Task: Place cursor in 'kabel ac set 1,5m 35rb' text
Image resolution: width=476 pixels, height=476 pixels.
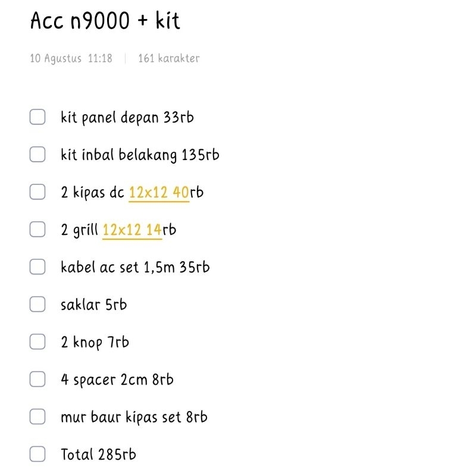Action: click(135, 267)
